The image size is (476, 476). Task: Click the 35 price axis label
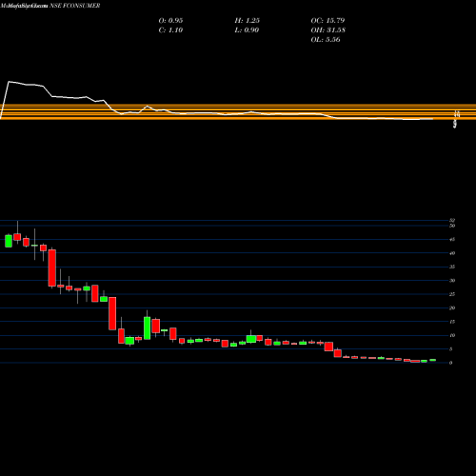pos(452,267)
